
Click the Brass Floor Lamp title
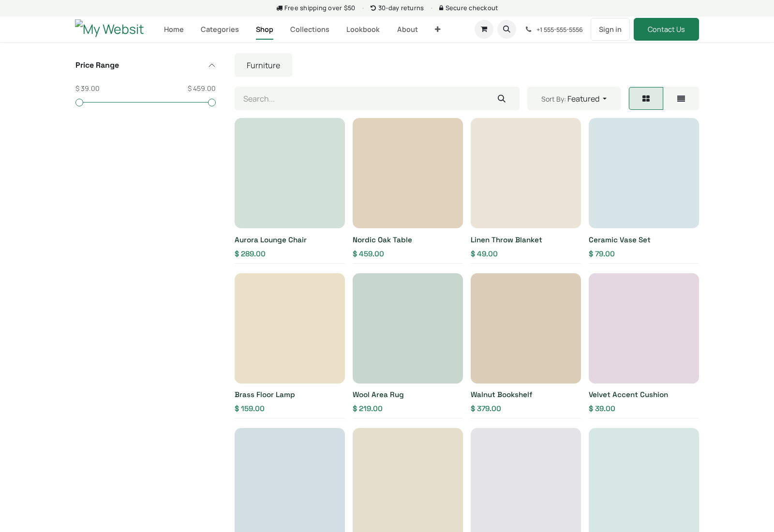[265, 395]
